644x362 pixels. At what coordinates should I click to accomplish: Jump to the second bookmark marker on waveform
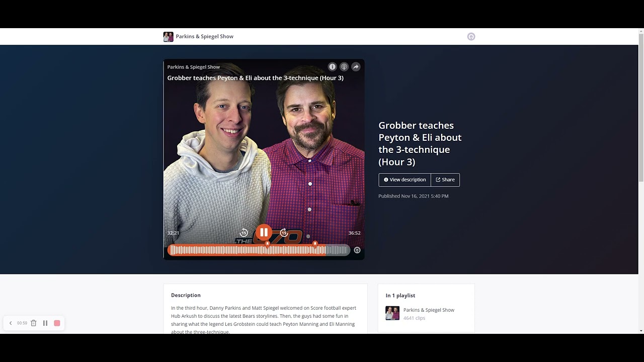click(315, 244)
